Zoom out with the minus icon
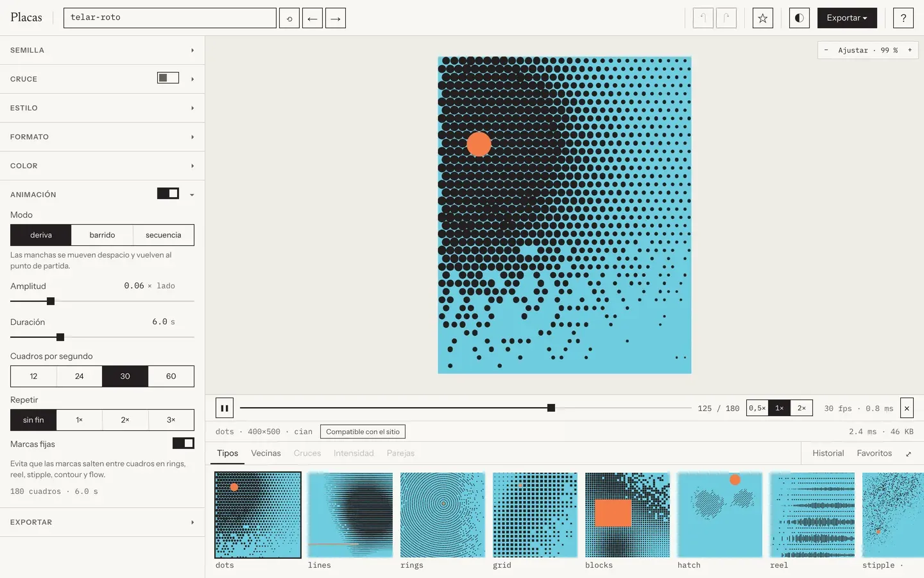924x578 pixels. (x=826, y=50)
